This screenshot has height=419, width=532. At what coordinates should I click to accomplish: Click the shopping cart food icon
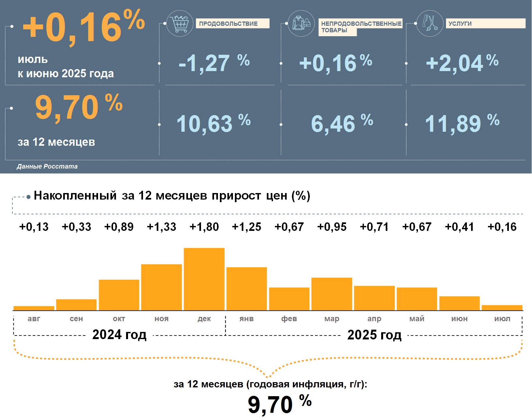[x=180, y=23]
